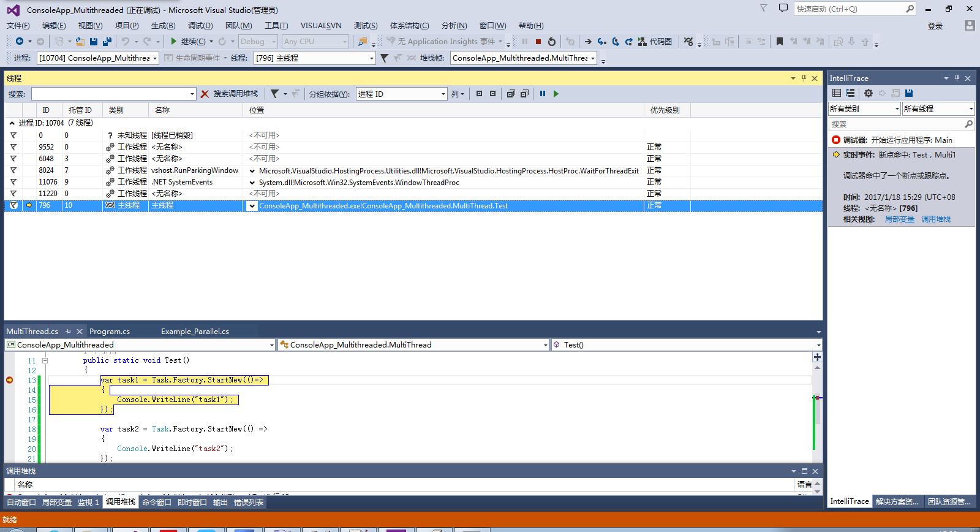
Task: Toggle the breakpoint on line 13
Action: [9, 380]
